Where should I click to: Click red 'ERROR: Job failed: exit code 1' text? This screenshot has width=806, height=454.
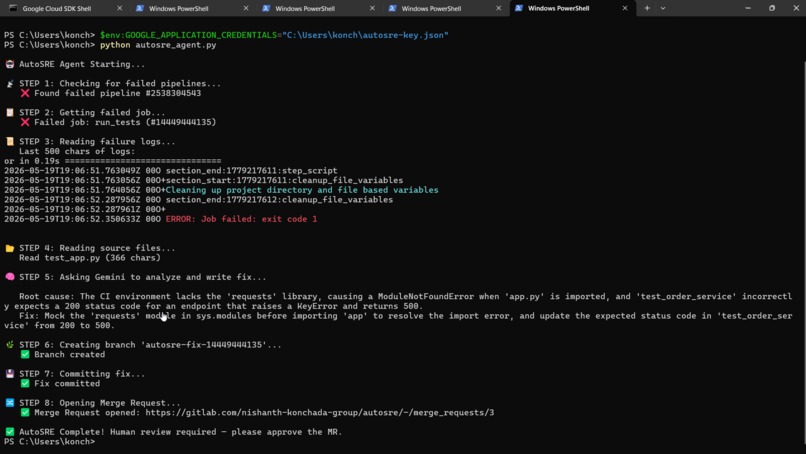point(241,219)
